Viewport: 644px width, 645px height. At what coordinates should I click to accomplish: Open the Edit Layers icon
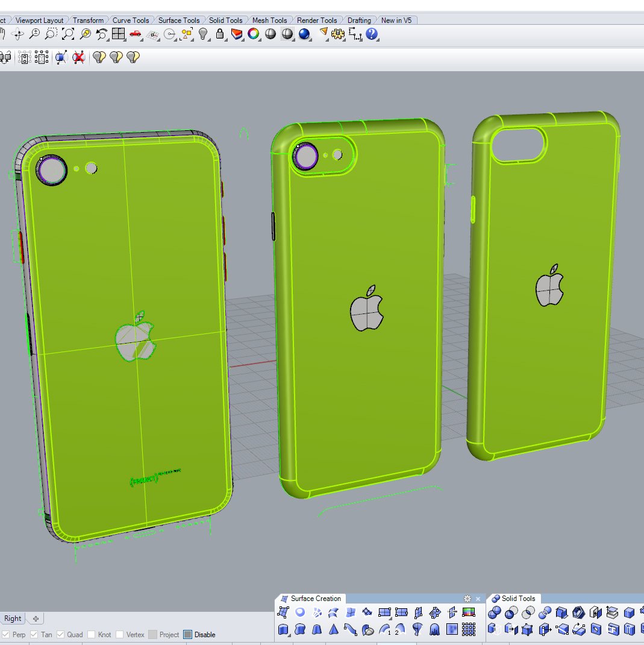coord(237,34)
